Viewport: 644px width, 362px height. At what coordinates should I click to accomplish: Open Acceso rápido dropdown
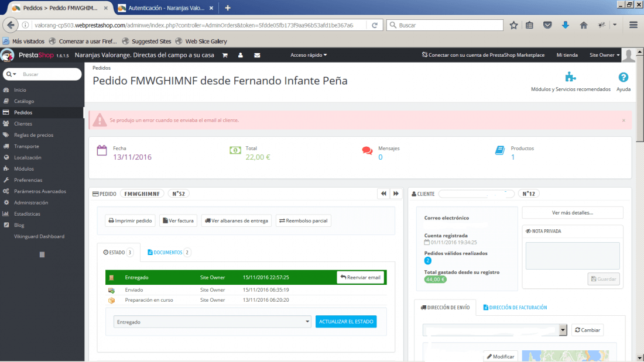(x=309, y=55)
